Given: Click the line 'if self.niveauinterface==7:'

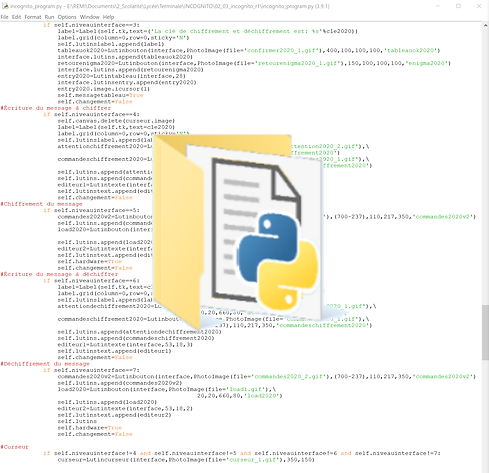Looking at the screenshot, I should 92,370.
